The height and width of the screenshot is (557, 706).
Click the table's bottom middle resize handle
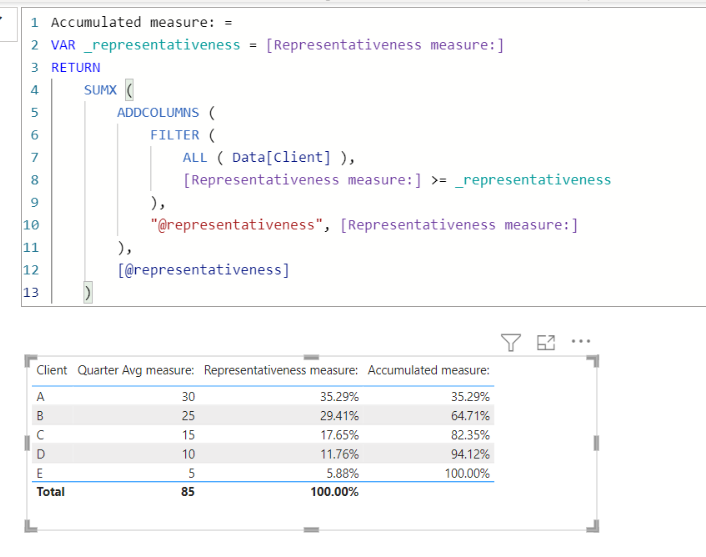coord(311,530)
